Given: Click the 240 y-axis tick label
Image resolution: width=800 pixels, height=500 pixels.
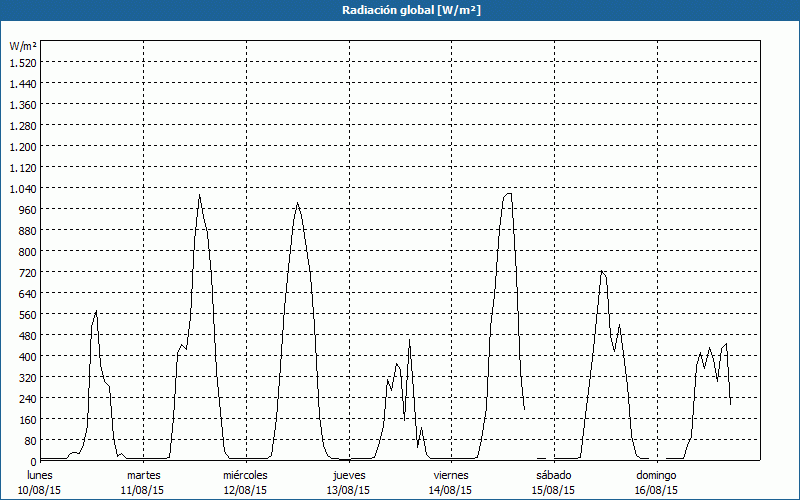Looking at the screenshot, I should pyautogui.click(x=27, y=398).
